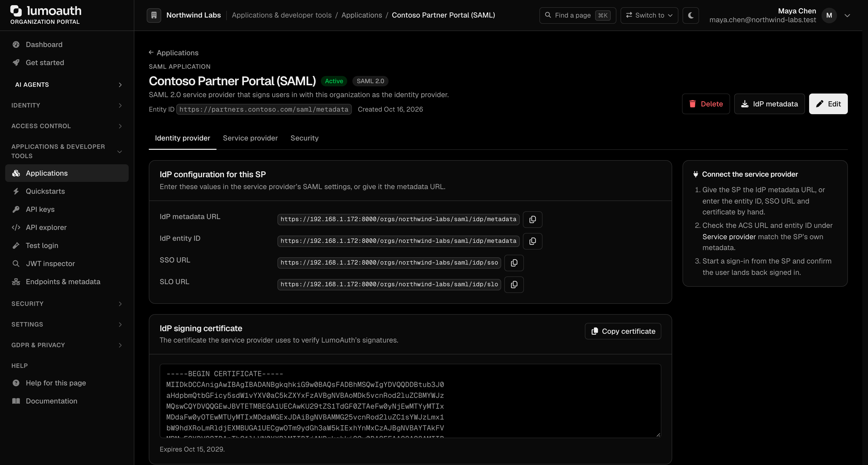Image resolution: width=868 pixels, height=465 pixels.
Task: Go back via the Applications arrow link
Action: [174, 53]
